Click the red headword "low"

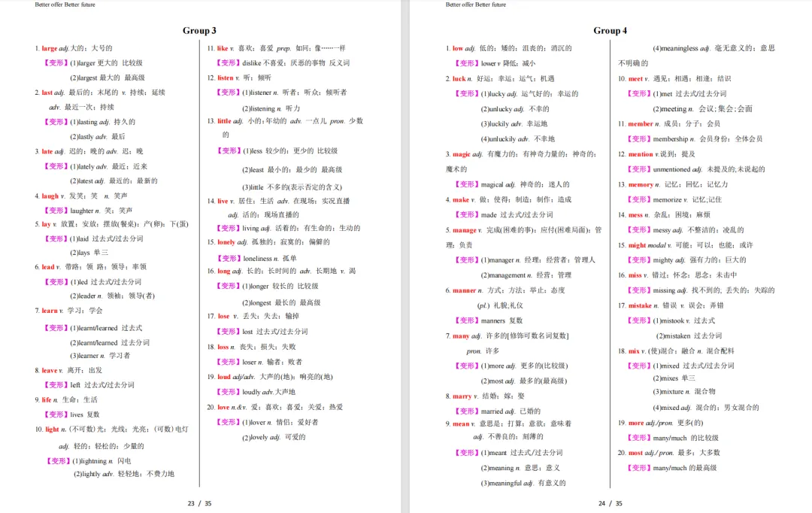coord(458,48)
